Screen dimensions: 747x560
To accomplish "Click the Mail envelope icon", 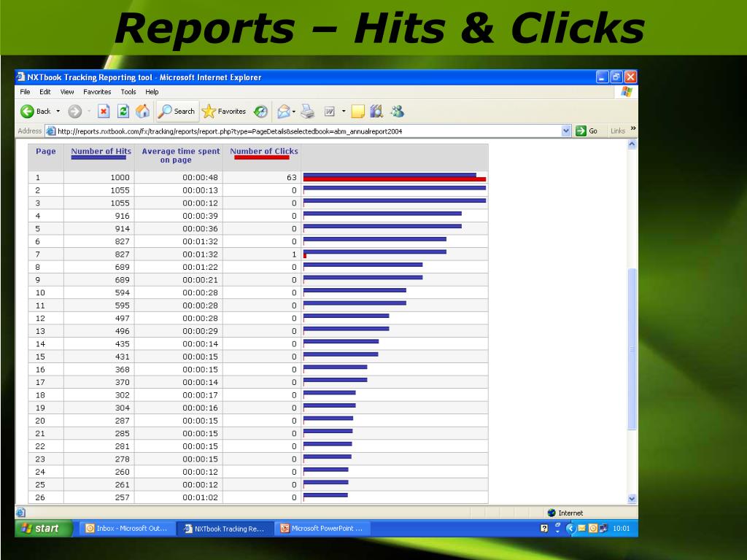I will coord(284,112).
